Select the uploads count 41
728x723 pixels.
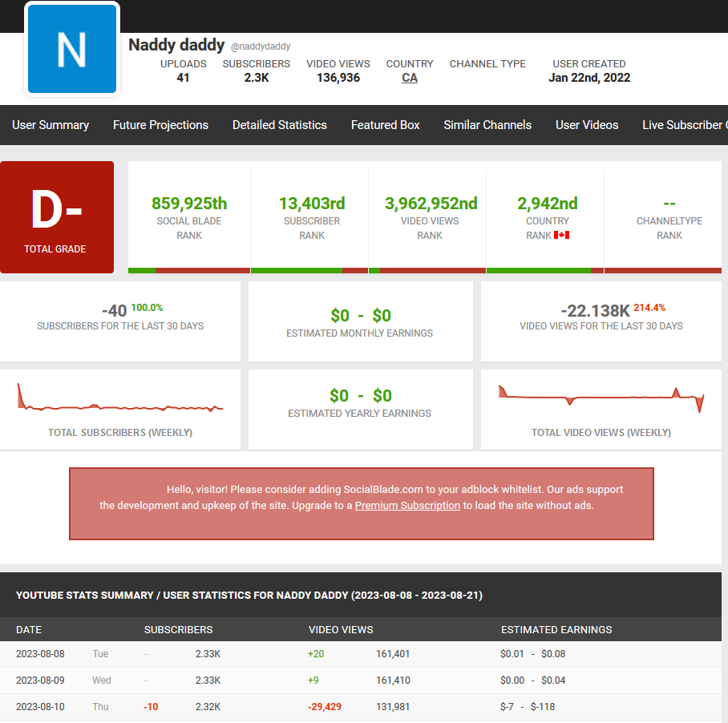[x=183, y=78]
